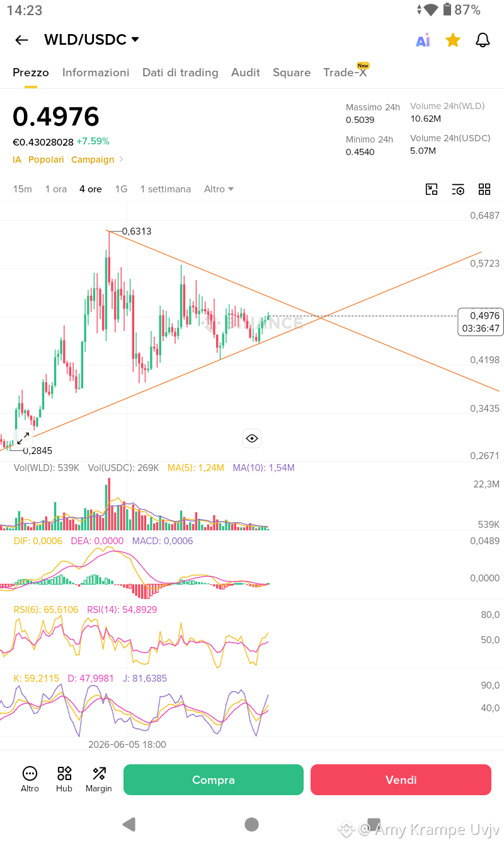Image resolution: width=504 pixels, height=845 pixels.
Task: Open the Square tab
Action: [292, 73]
